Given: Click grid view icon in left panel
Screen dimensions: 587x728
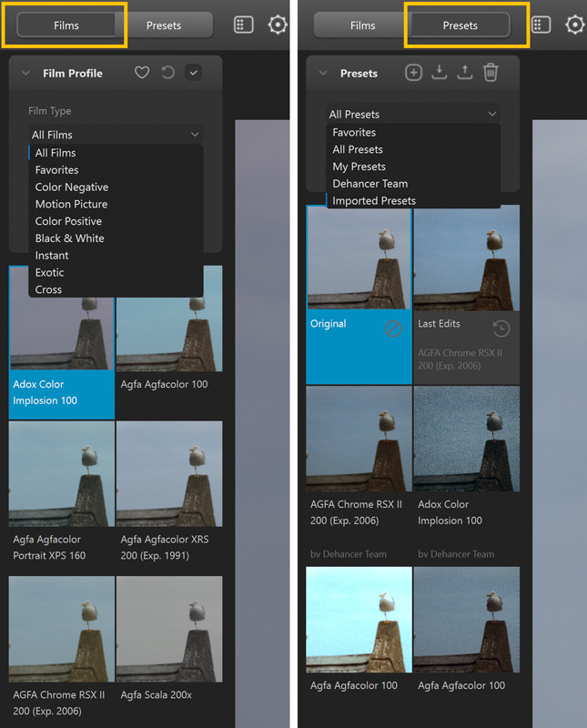Looking at the screenshot, I should point(243,25).
